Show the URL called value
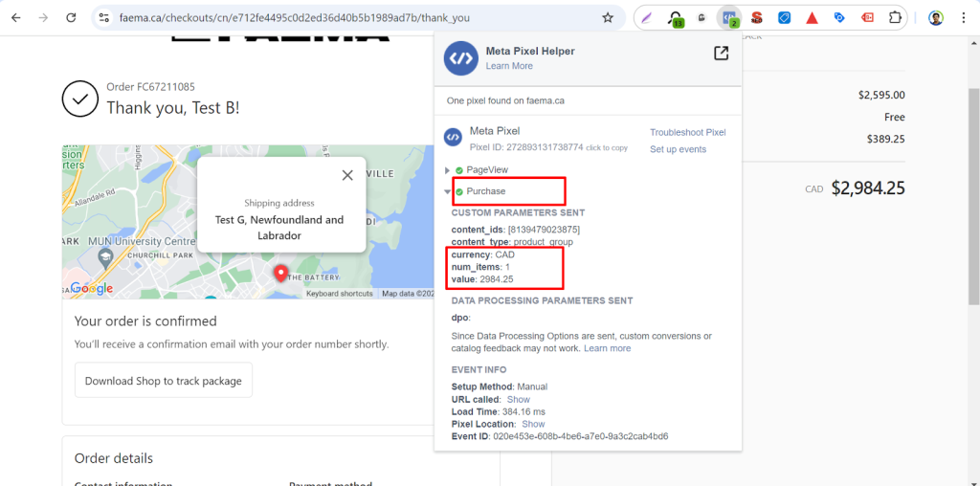Screen dimensions: 980x486 click(518, 400)
